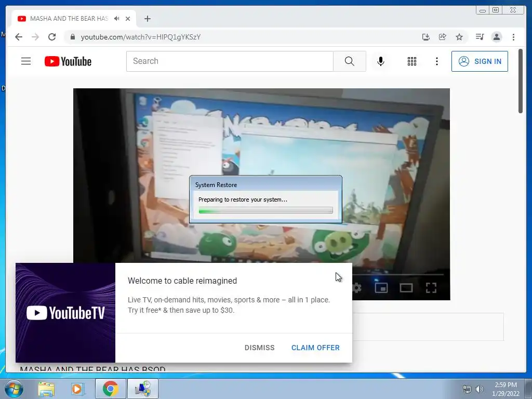Open the Chrome profile avatar
The height and width of the screenshot is (399, 532).
tap(496, 37)
